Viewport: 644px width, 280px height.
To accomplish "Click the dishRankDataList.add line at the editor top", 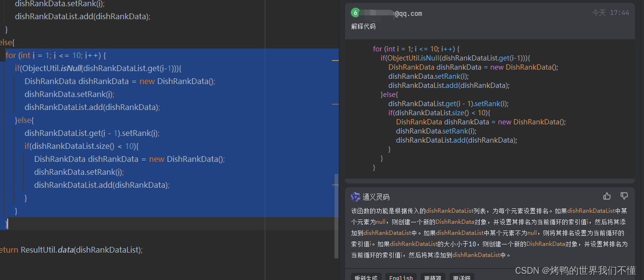I will click(83, 16).
